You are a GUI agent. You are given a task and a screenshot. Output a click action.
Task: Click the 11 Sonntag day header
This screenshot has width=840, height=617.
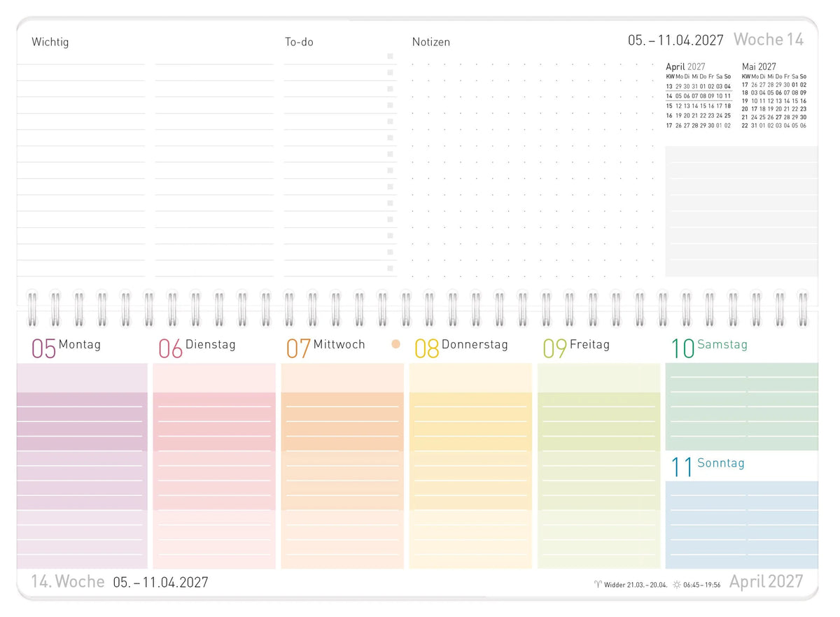click(x=708, y=466)
